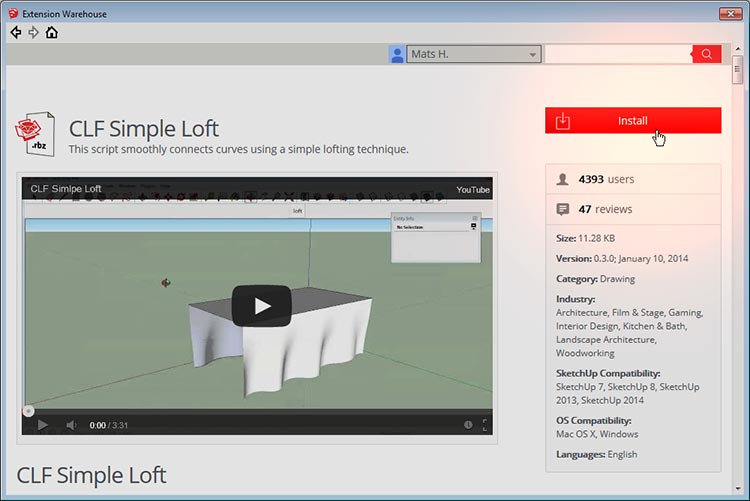Viewport: 750px width, 501px height.
Task: Click the scrollbar up arrow
Action: [x=737, y=49]
